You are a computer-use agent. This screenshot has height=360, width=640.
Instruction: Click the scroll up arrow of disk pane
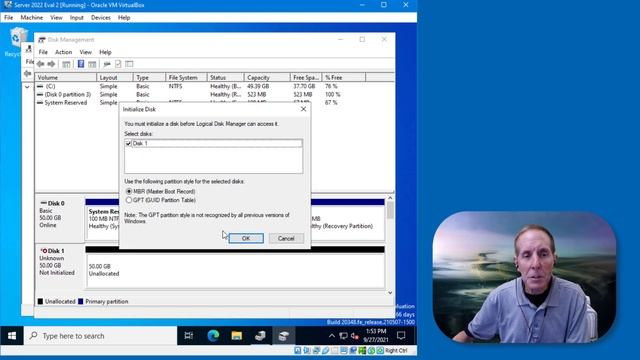pyautogui.click(x=390, y=198)
